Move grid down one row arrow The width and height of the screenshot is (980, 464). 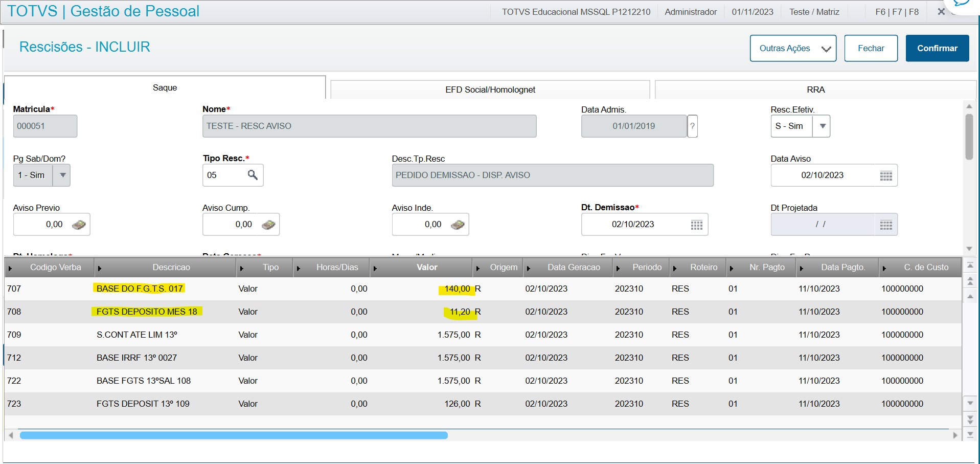970,403
